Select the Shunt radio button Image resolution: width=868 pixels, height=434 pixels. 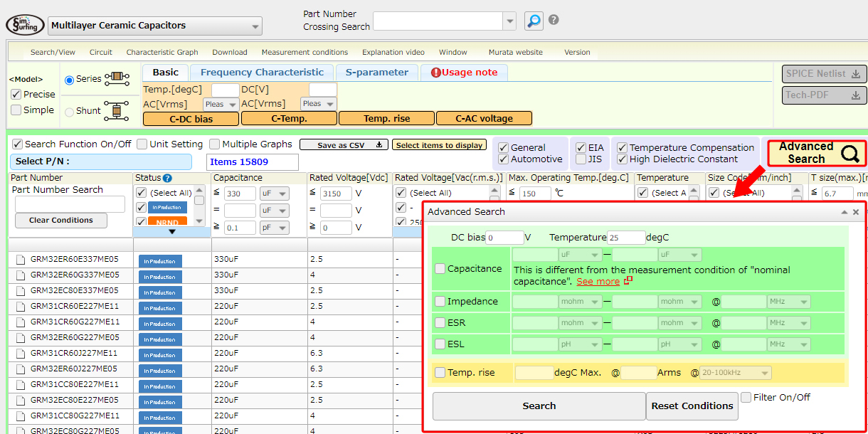click(70, 111)
